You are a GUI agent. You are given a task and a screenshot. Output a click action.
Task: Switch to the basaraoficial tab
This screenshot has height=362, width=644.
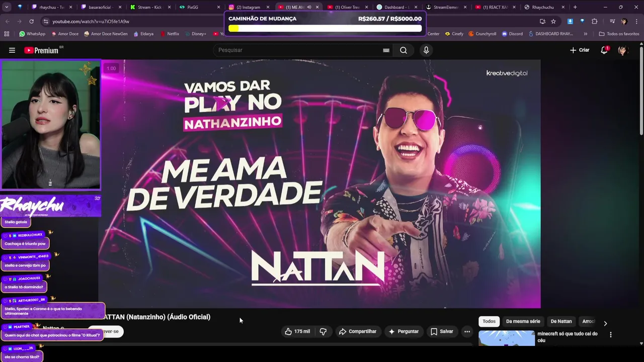101,7
